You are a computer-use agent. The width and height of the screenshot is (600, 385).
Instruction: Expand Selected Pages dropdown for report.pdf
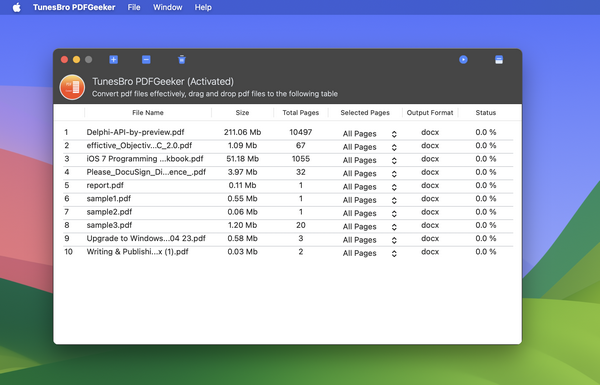tap(369, 187)
